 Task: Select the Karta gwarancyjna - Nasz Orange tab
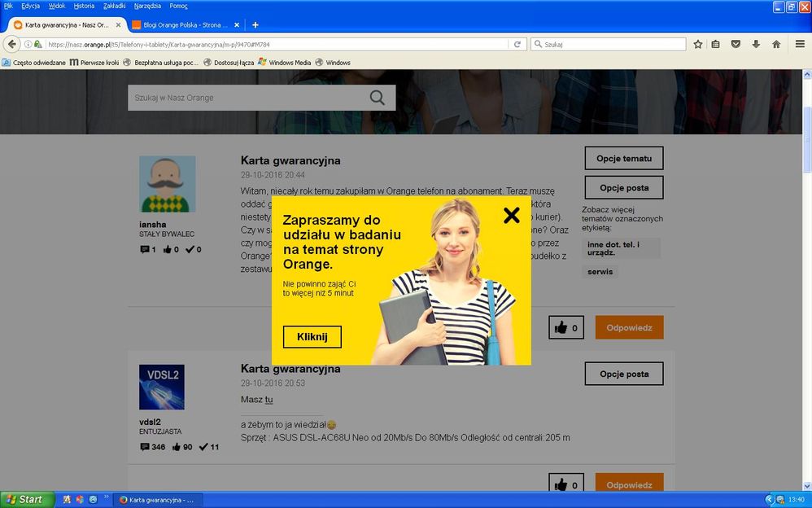(67, 25)
